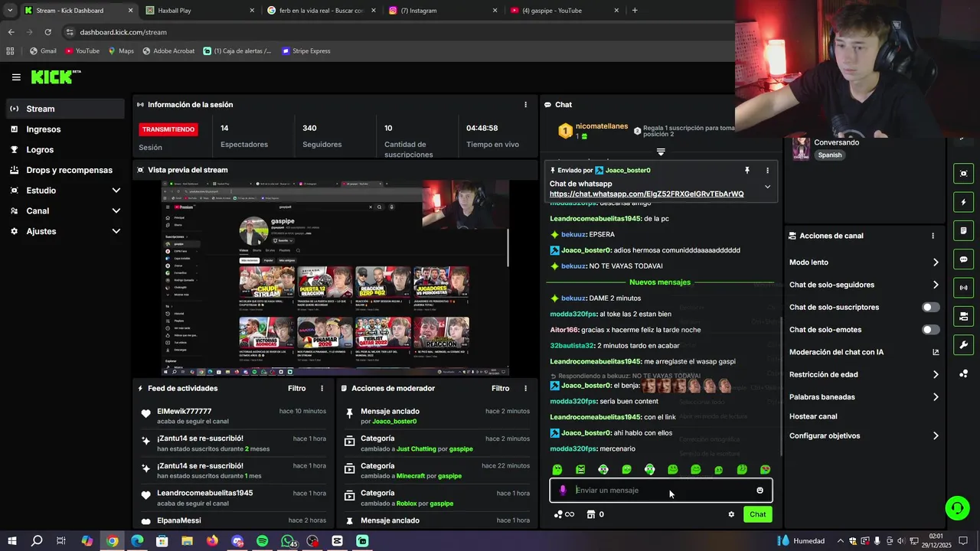Open WhatsApp from the taskbar
Image resolution: width=980 pixels, height=551 pixels.
tap(288, 541)
